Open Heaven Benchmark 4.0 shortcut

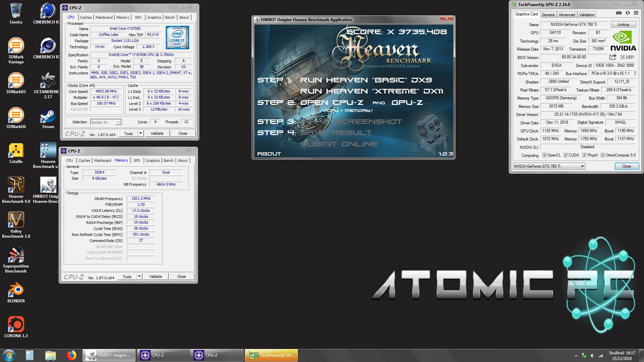pyautogui.click(x=16, y=190)
